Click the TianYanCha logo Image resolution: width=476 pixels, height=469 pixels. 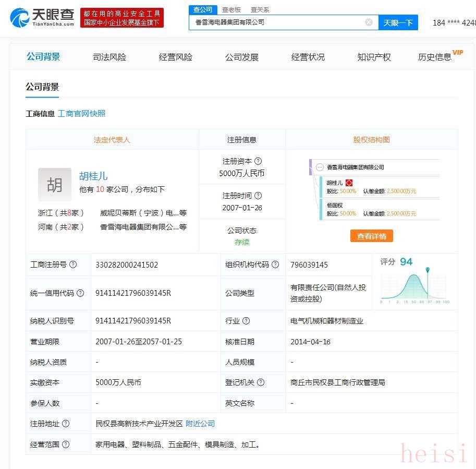coord(42,17)
